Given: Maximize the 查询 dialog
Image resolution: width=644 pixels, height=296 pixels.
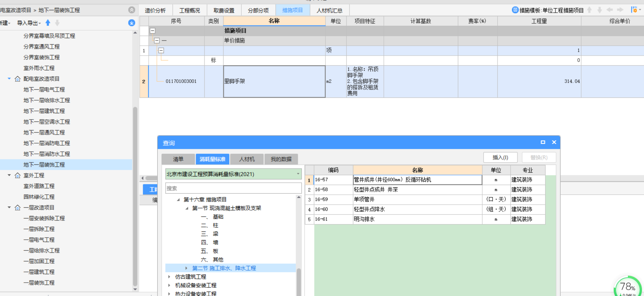Looking at the screenshot, I should [x=543, y=142].
